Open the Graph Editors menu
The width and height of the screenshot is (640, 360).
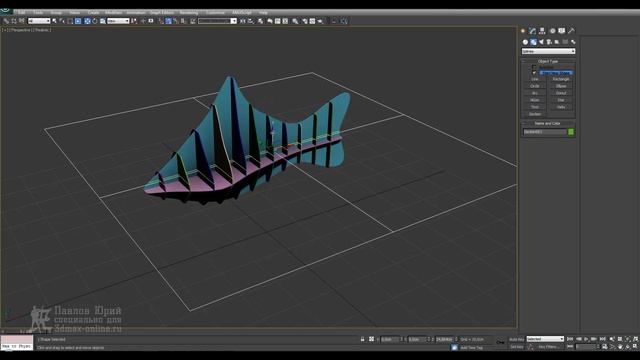click(x=162, y=13)
